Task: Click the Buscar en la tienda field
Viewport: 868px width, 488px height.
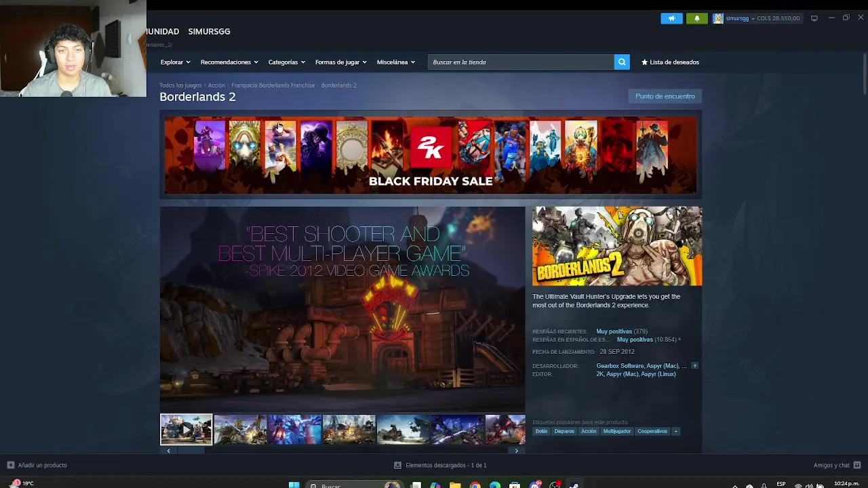Action: (x=521, y=62)
